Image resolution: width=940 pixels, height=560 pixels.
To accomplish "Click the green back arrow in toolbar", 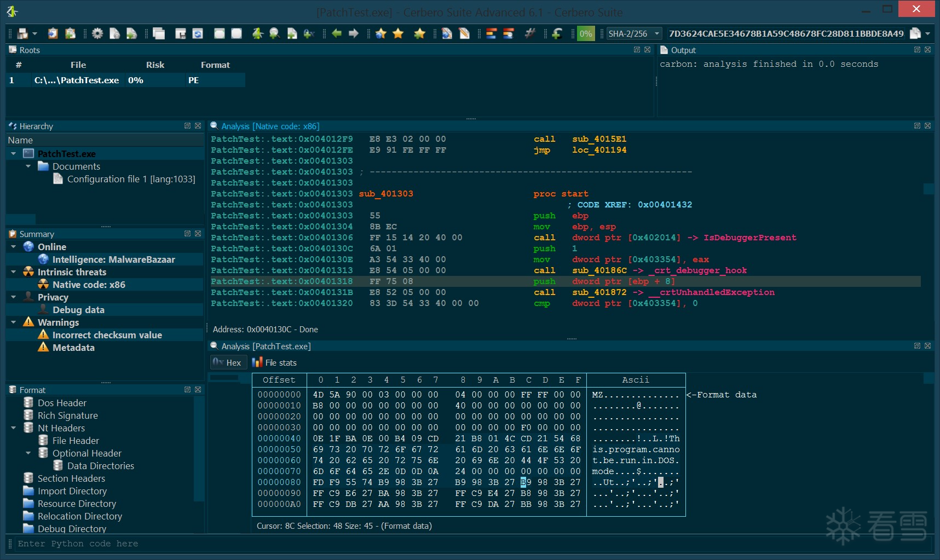I will 337,33.
